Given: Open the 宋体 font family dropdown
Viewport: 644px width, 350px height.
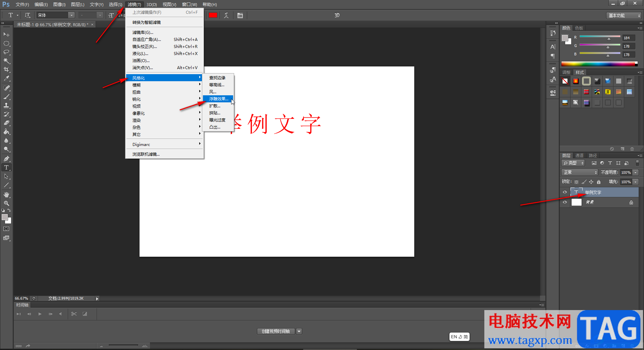Looking at the screenshot, I should [71, 15].
